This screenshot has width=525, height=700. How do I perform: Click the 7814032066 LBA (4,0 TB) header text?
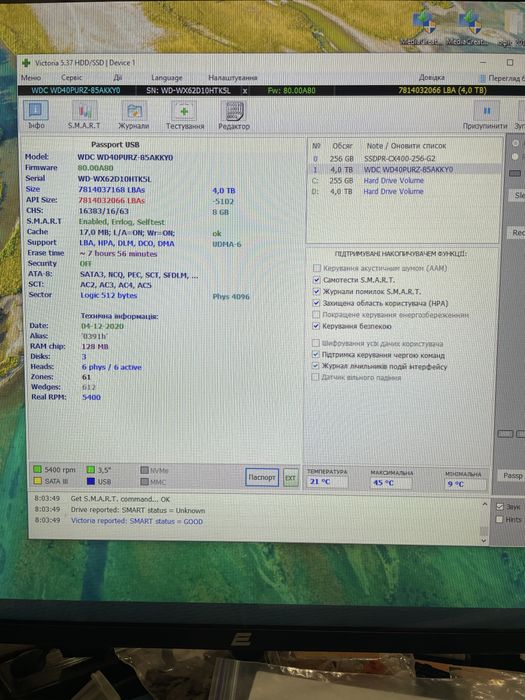pos(442,91)
